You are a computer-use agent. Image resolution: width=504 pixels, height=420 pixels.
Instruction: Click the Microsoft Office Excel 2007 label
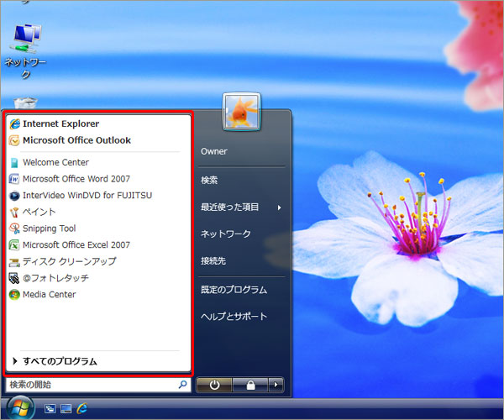[x=76, y=245]
